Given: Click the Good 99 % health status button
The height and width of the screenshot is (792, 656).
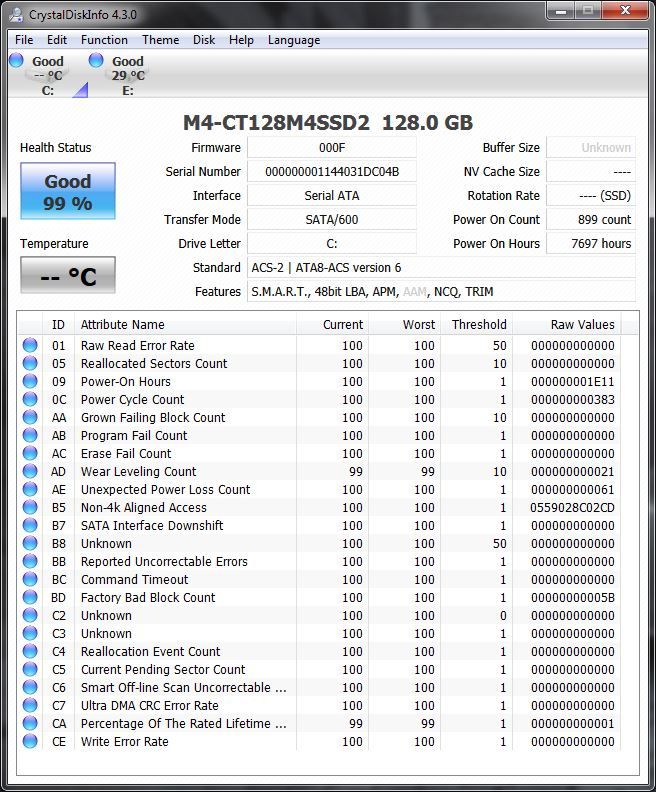Looking at the screenshot, I should 68,192.
